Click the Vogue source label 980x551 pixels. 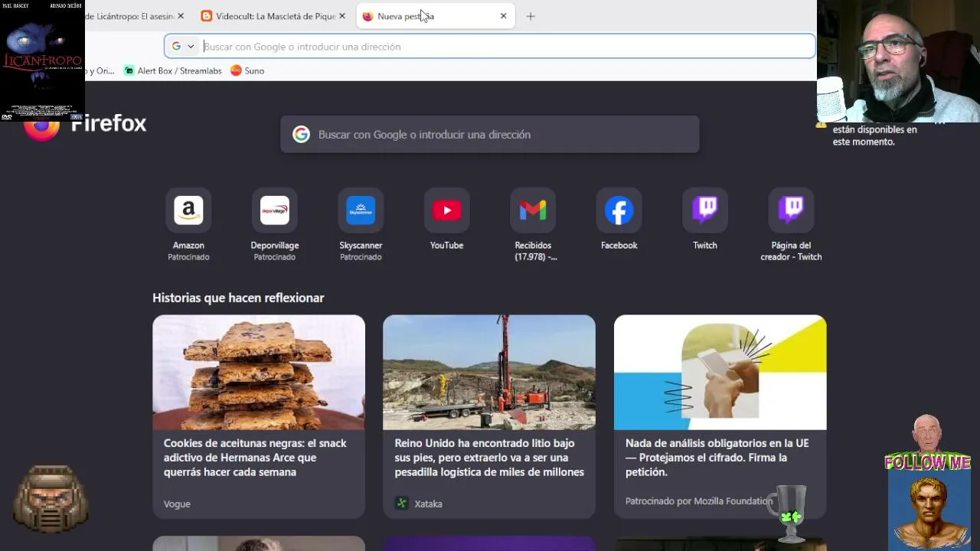pyautogui.click(x=177, y=504)
